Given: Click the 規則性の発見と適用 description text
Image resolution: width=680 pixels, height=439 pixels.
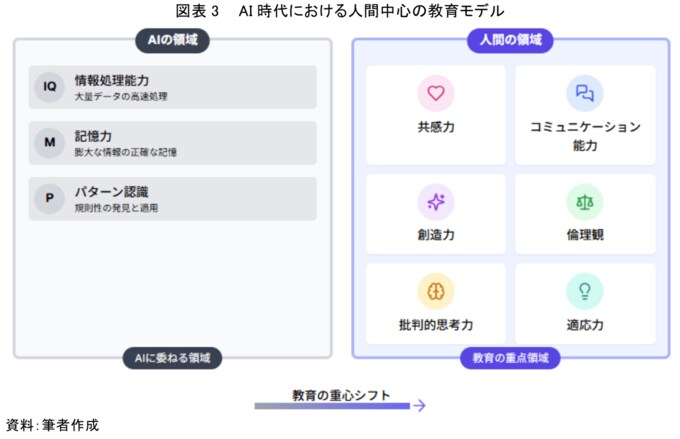Looking at the screenshot, I should click(116, 207).
